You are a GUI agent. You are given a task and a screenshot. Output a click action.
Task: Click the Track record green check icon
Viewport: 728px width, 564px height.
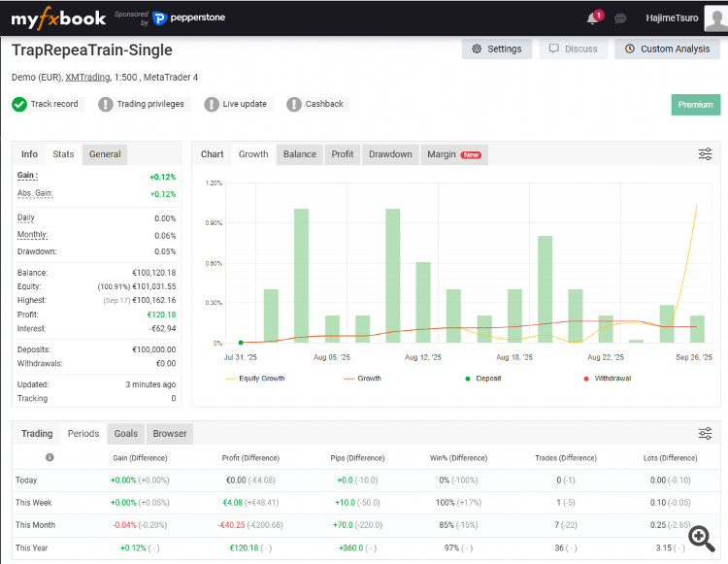tap(19, 105)
